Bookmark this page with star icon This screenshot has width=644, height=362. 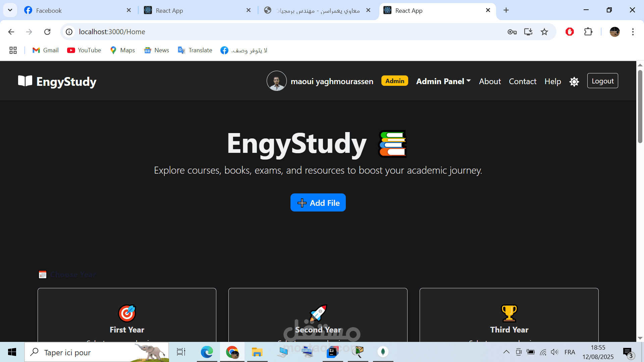coord(544,32)
